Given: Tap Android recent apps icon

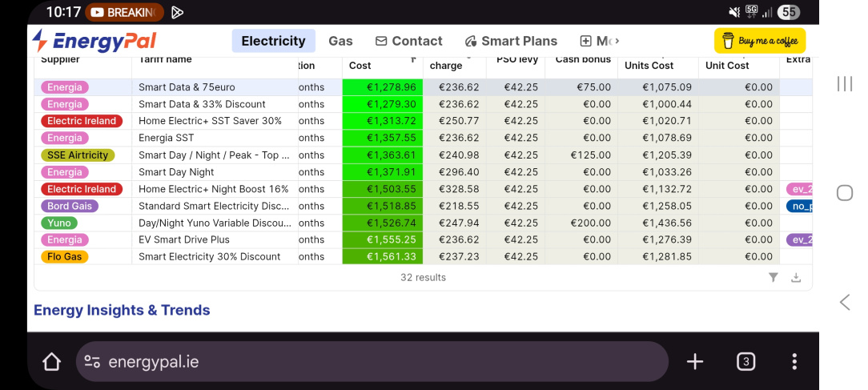Looking at the screenshot, I should point(845,83).
